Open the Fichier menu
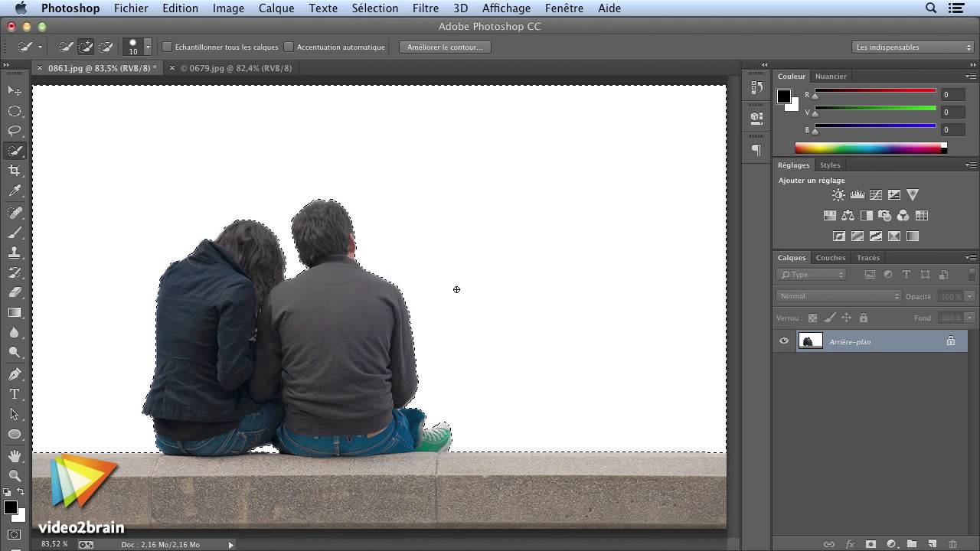This screenshot has width=980, height=551. click(131, 8)
